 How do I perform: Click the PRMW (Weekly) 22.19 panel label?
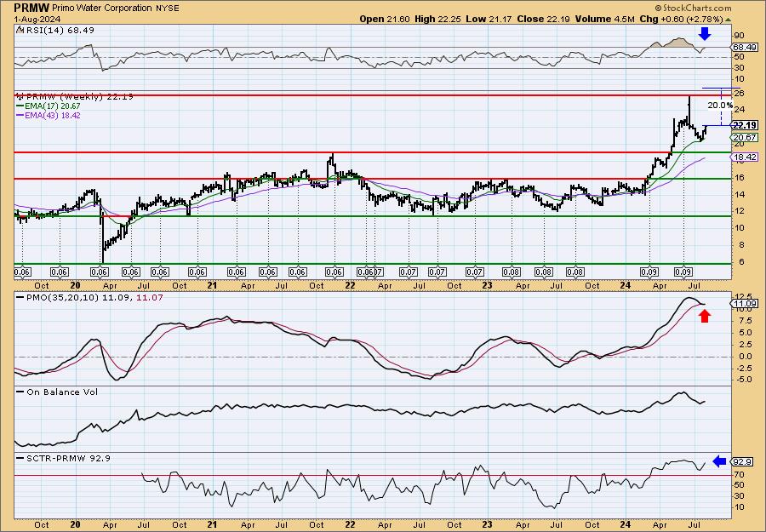(79, 97)
